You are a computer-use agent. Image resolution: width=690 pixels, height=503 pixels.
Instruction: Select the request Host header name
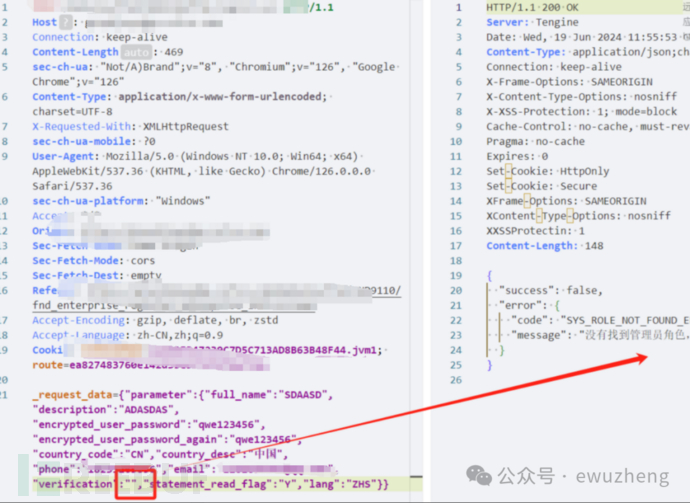[44, 22]
